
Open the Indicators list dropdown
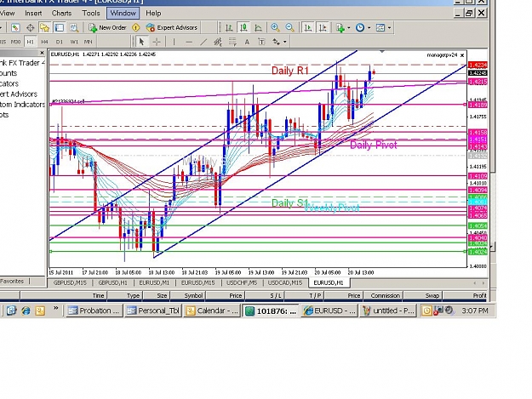pyautogui.click(x=343, y=28)
